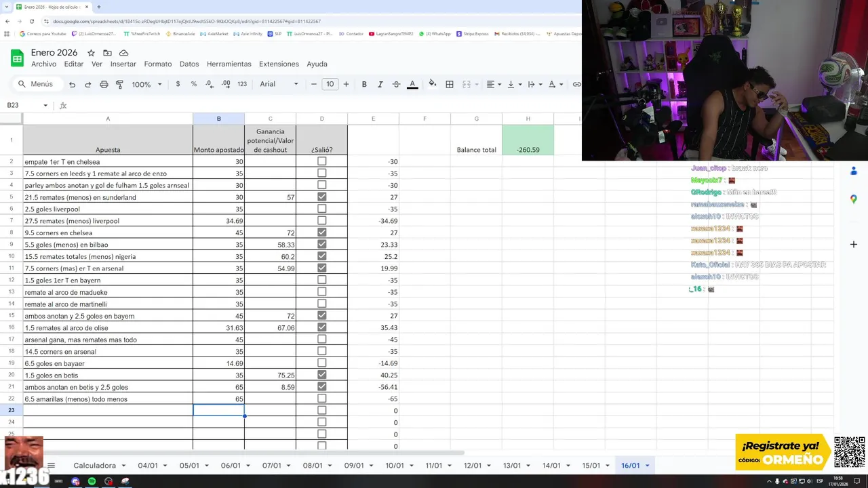
Task: Increase decimal places button
Action: (225, 84)
